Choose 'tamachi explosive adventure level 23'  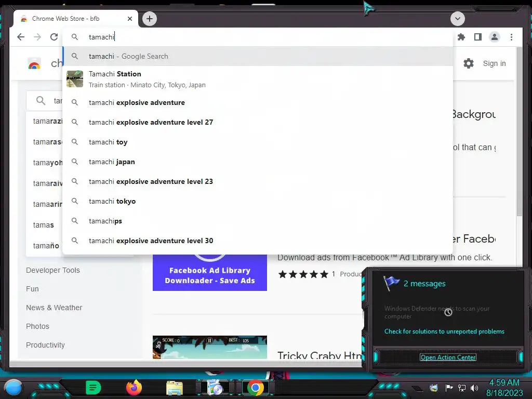pyautogui.click(x=258, y=181)
